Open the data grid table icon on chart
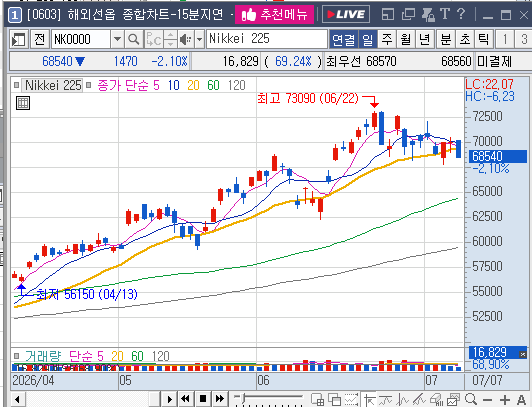The image size is (532, 407). 23,103
